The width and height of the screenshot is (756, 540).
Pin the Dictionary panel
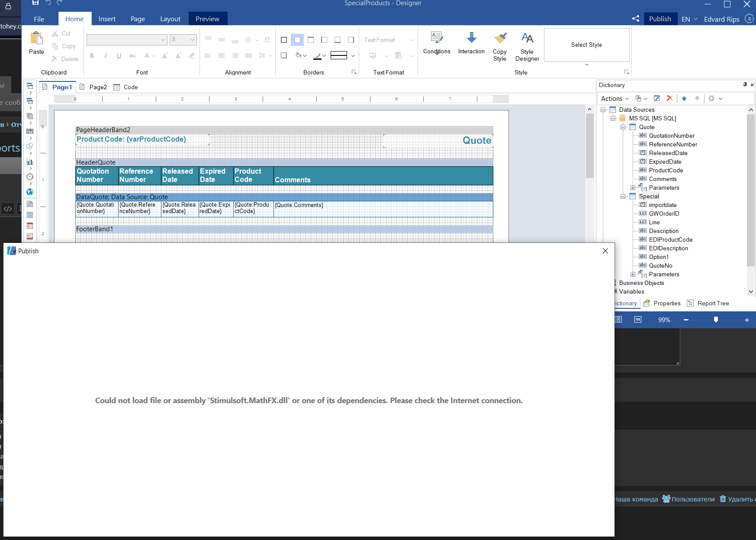(745, 84)
